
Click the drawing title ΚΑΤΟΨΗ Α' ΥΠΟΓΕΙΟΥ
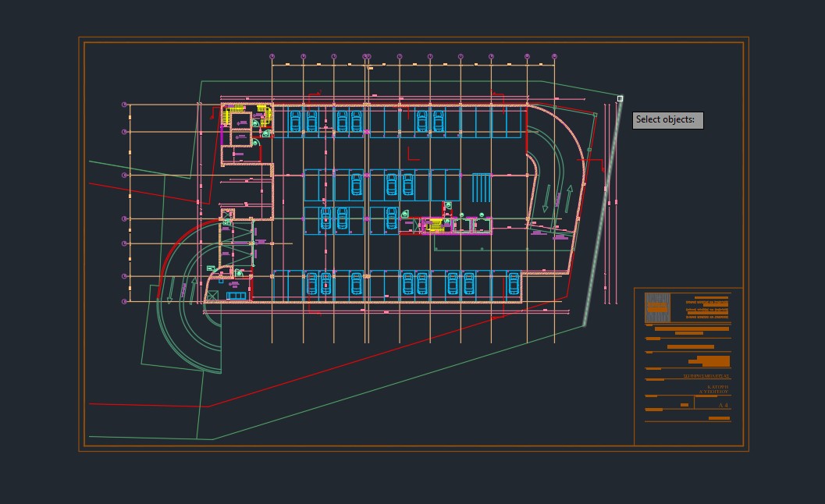coord(717,389)
